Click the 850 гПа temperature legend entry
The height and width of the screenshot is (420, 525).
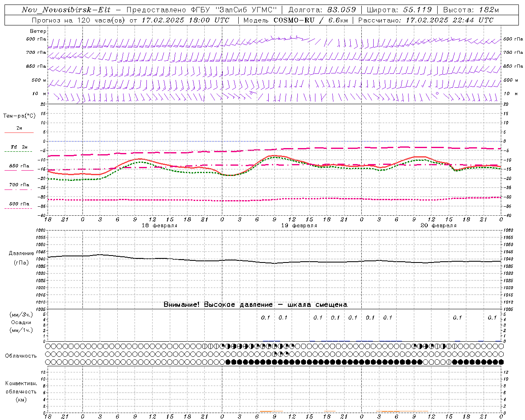pyautogui.click(x=19, y=166)
